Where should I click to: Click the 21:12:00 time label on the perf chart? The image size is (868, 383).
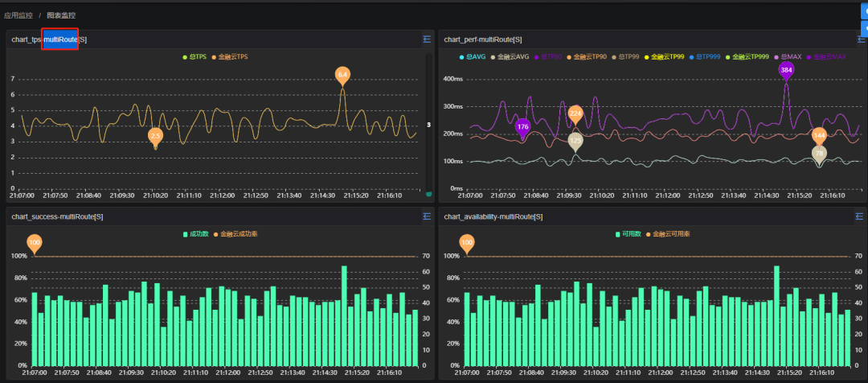(667, 196)
